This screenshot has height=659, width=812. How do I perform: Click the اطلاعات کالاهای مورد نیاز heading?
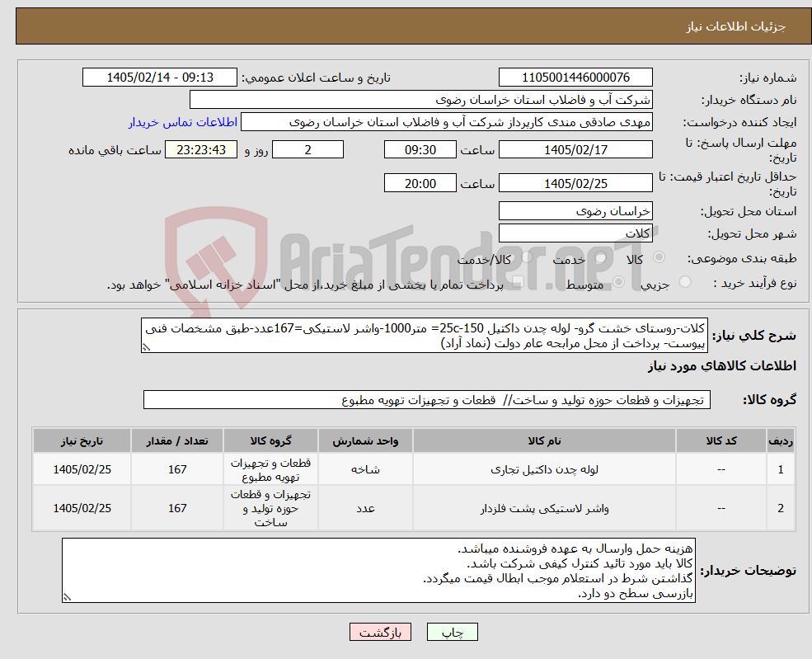[722, 365]
